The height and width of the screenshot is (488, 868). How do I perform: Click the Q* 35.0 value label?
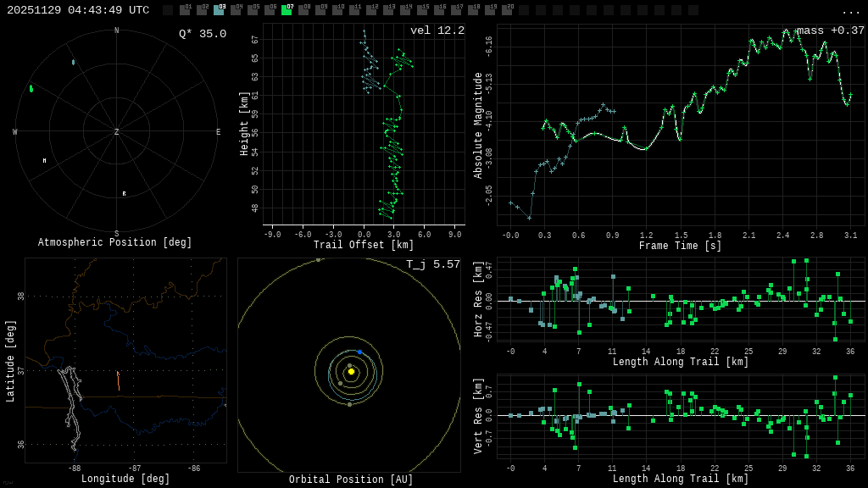click(x=202, y=34)
